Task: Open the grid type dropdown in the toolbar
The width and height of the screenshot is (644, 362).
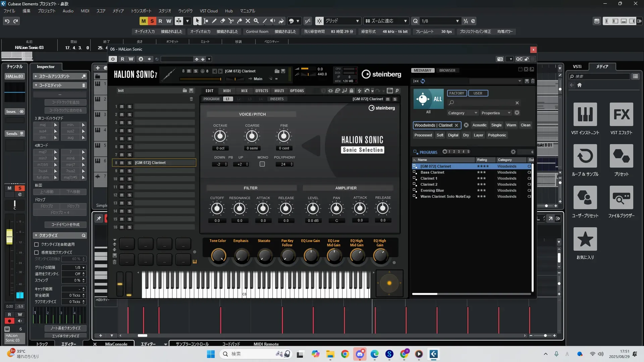Action: pyautogui.click(x=342, y=21)
